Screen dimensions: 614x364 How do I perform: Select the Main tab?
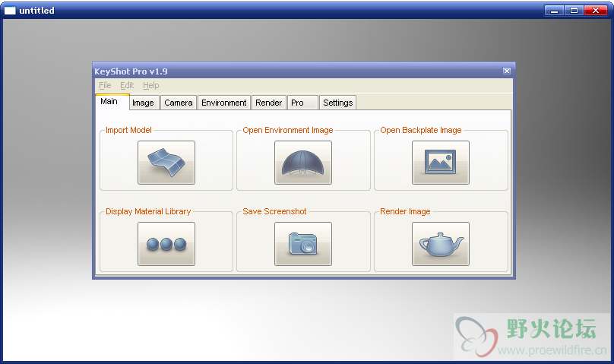112,102
